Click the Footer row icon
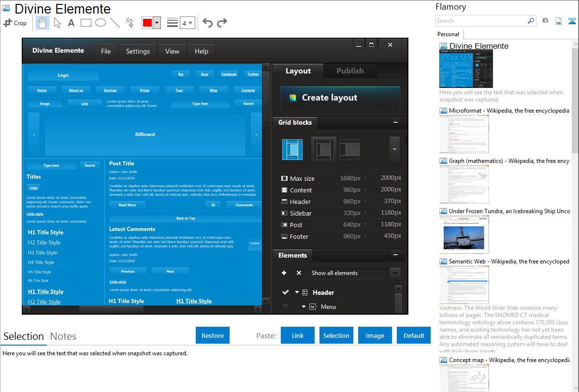579x392 pixels. (x=284, y=236)
